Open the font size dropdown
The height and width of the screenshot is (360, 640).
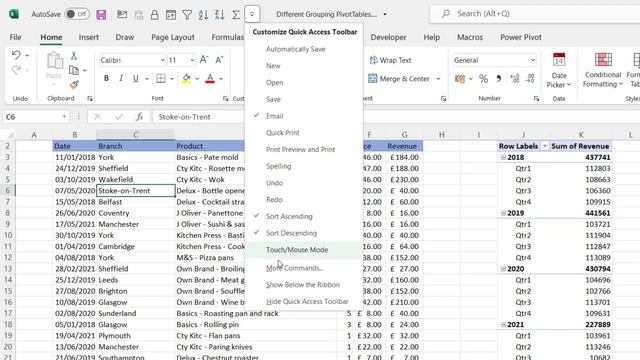[192, 60]
